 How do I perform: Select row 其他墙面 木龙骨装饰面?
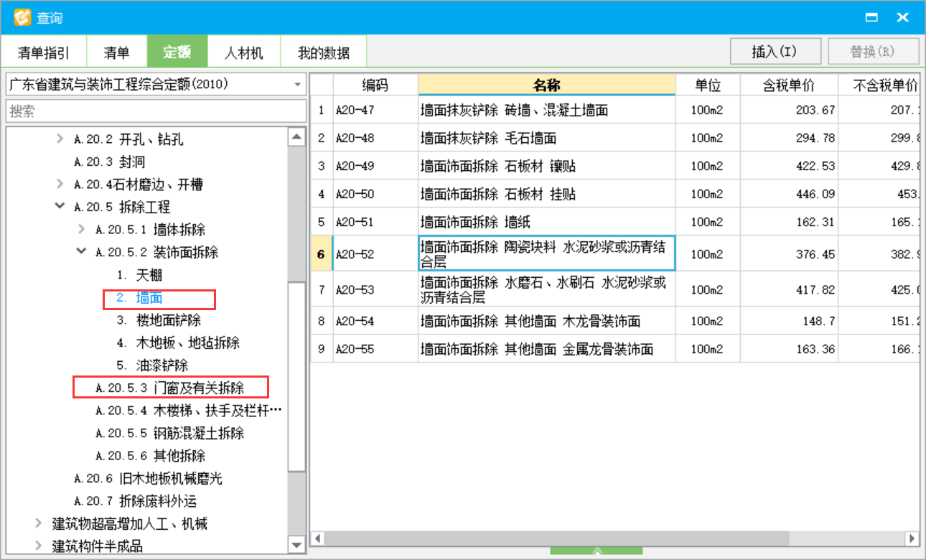click(547, 321)
